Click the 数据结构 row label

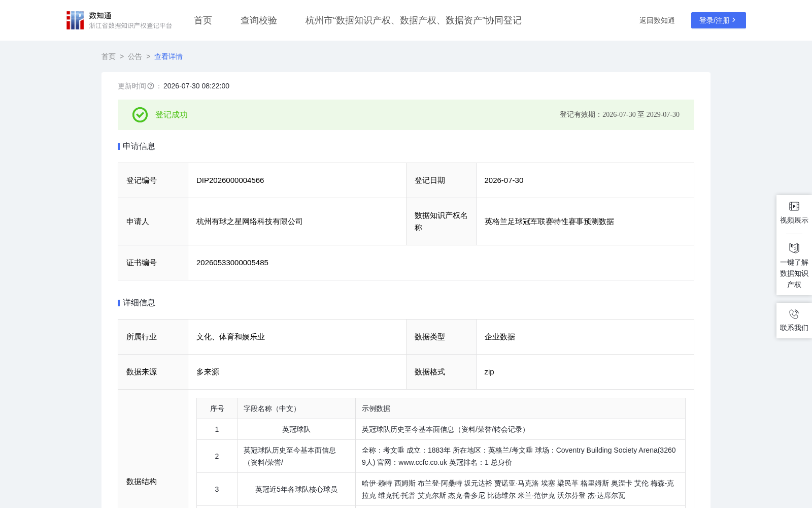[x=142, y=482]
